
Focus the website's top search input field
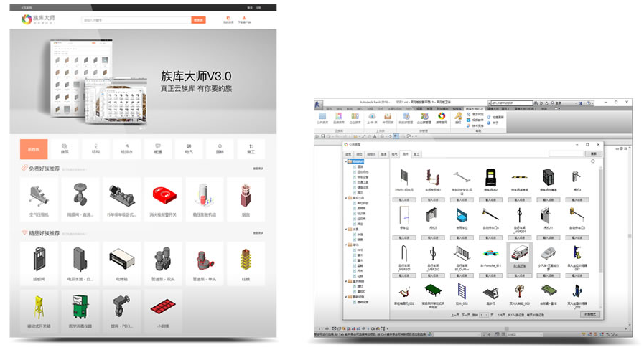[136, 19]
